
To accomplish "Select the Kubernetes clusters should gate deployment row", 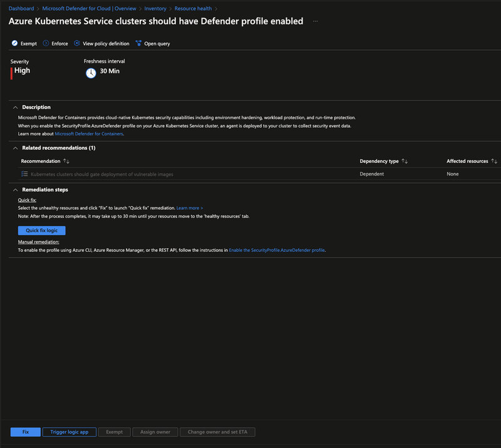I will [x=101, y=174].
